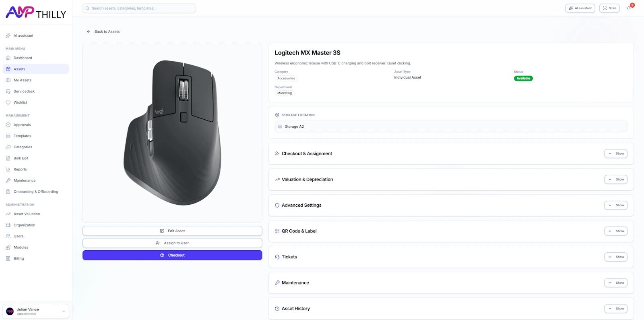The image size is (644, 320).
Task: Click Assign to User button
Action: tap(172, 243)
